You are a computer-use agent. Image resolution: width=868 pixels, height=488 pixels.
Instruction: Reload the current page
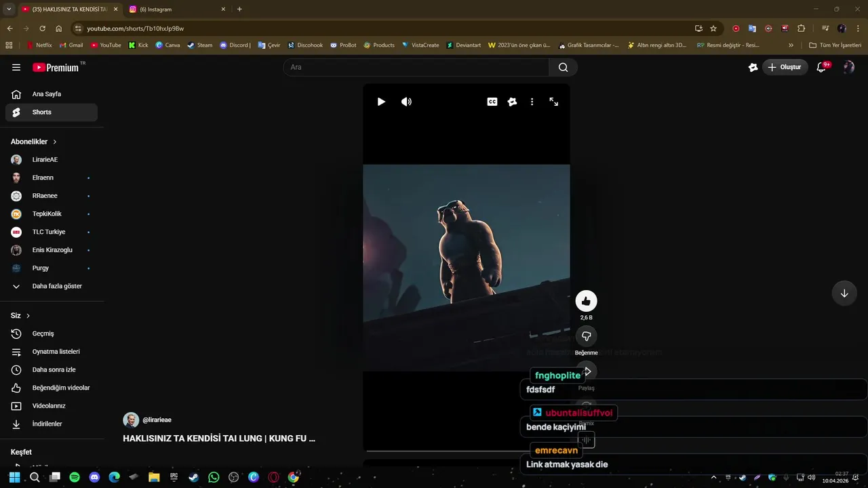point(42,28)
